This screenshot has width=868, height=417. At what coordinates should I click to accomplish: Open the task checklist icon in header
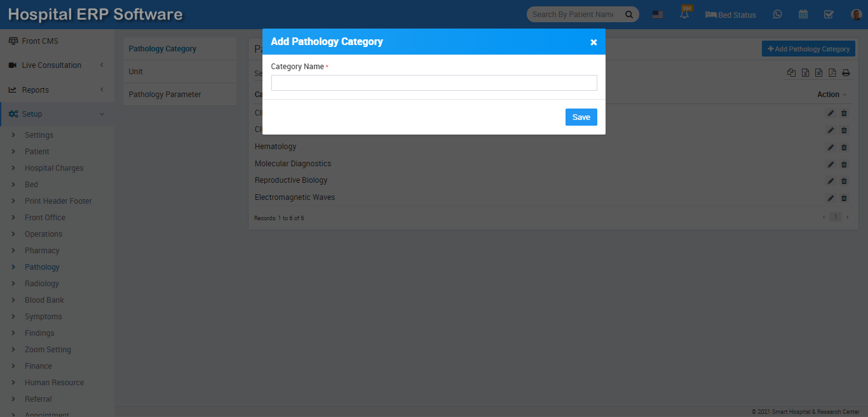829,15
